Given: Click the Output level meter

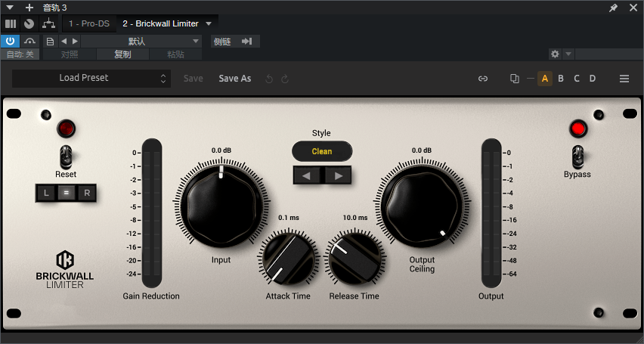Looking at the screenshot, I should point(491,213).
